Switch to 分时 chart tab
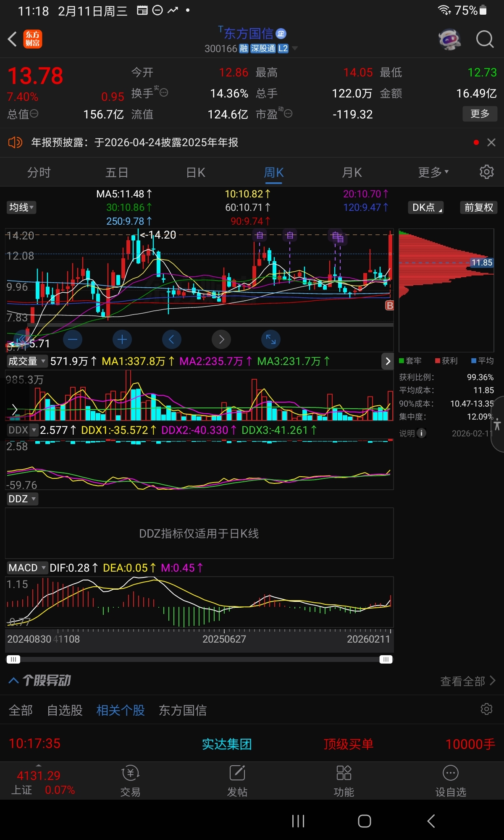This screenshot has height=840, width=504. click(39, 172)
